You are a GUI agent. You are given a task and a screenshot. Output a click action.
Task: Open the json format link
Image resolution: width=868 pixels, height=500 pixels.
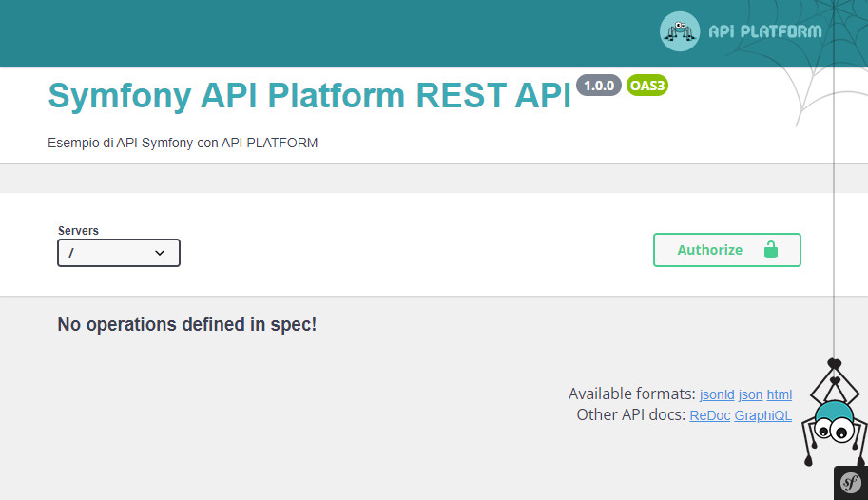point(750,394)
